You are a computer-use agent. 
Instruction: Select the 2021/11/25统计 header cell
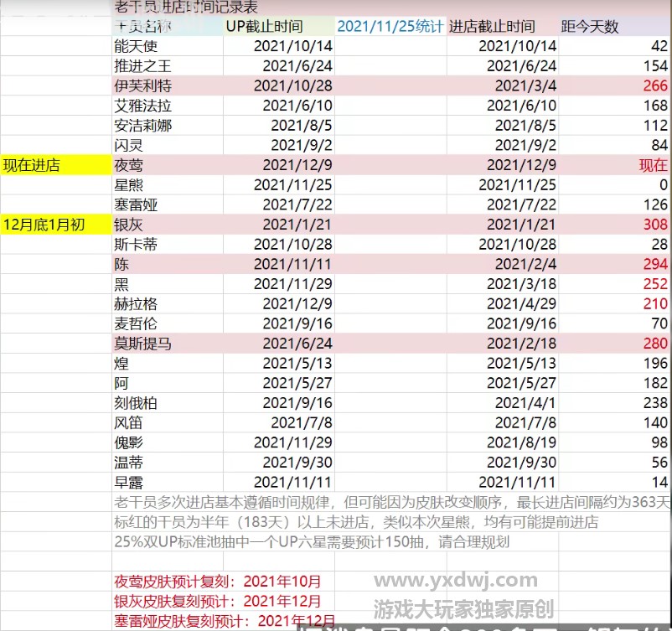[390, 26]
